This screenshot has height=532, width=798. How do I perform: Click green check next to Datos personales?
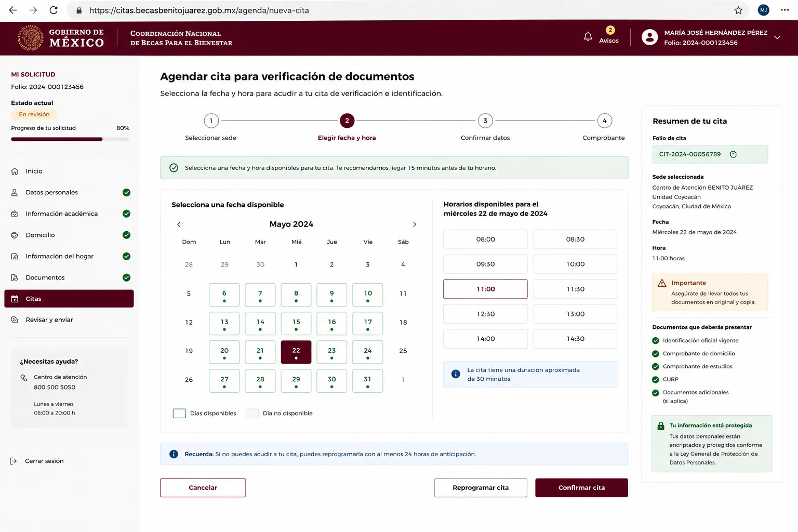(x=126, y=192)
